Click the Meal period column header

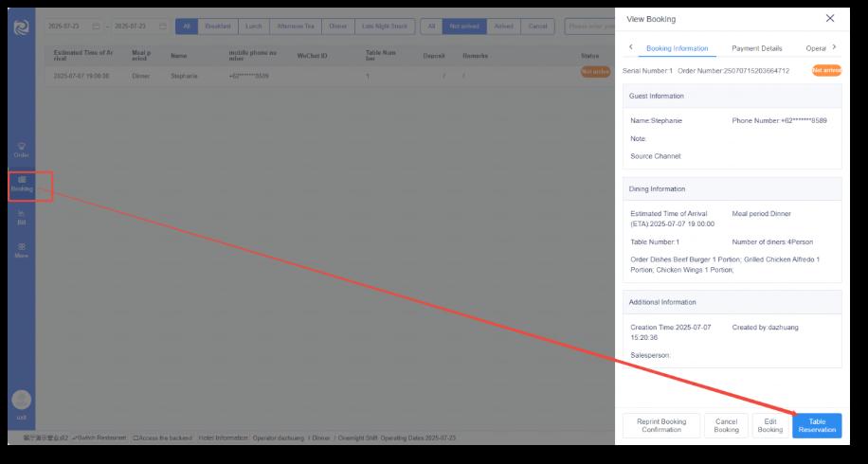[x=141, y=55]
